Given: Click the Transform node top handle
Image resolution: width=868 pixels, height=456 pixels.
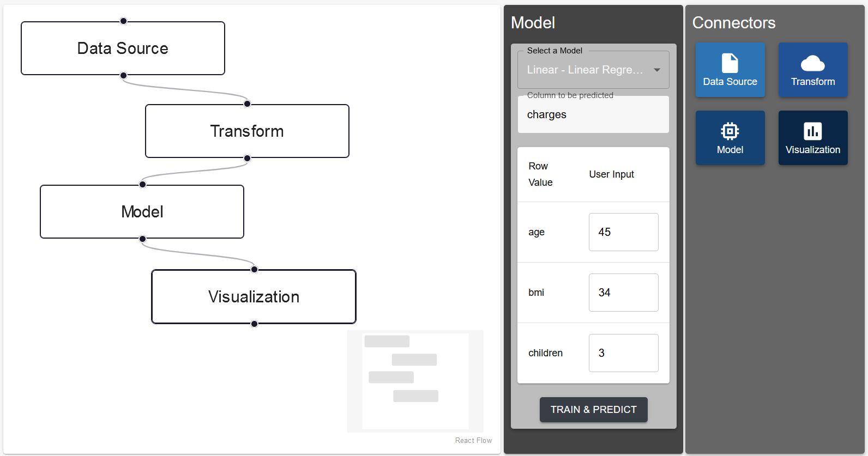Looking at the screenshot, I should (x=247, y=104).
